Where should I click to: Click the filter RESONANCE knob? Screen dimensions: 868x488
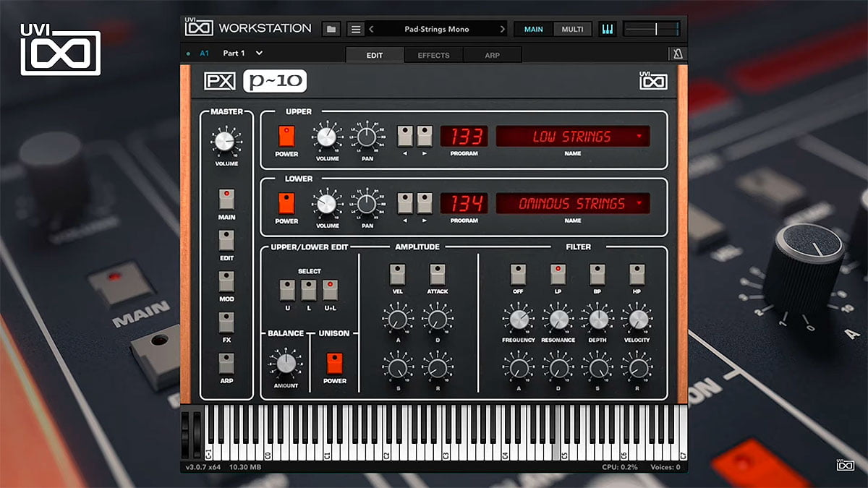point(558,319)
